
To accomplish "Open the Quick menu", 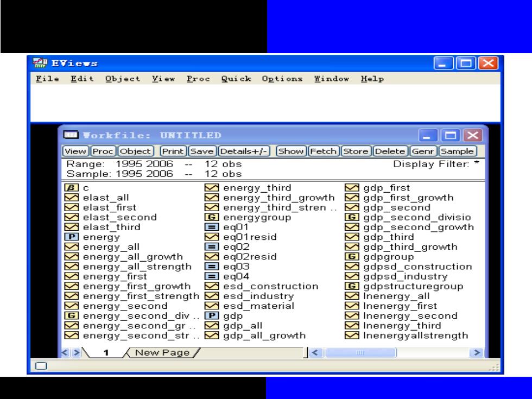I will pos(236,79).
